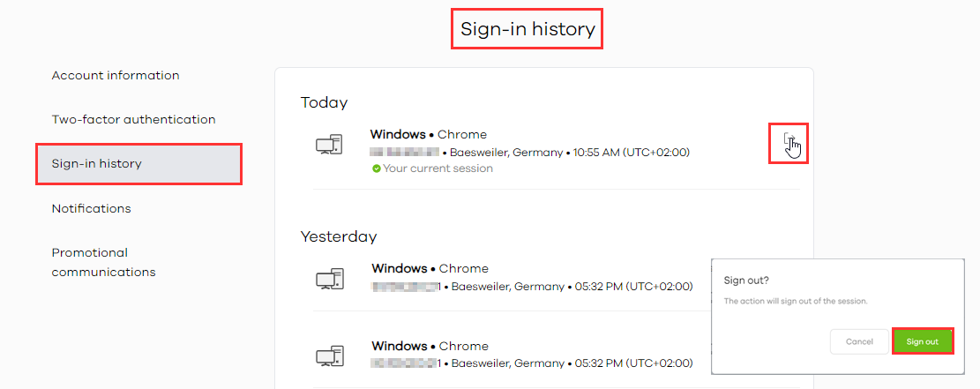The height and width of the screenshot is (389, 980).
Task: Click the "Sign out?" dialog title
Action: point(746,281)
